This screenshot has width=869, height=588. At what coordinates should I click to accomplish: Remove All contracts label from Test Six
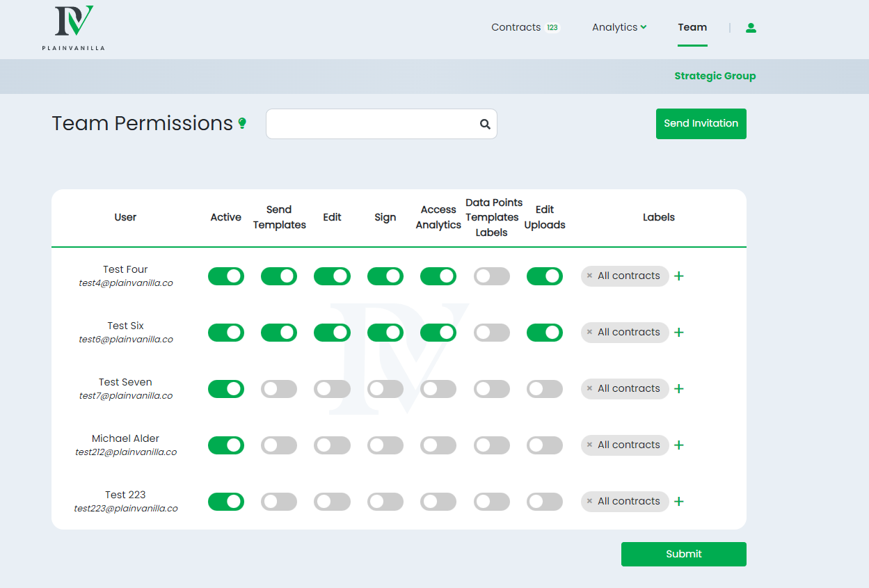coord(589,332)
